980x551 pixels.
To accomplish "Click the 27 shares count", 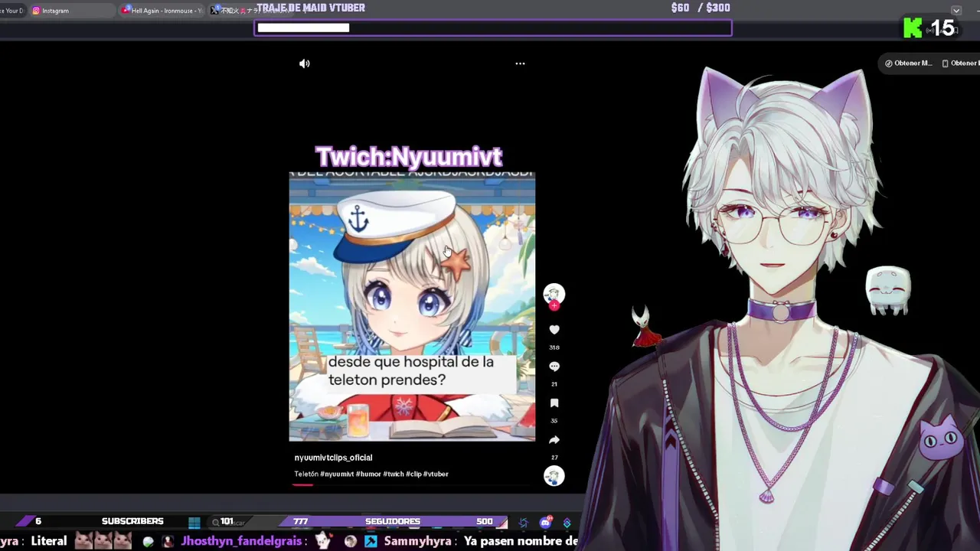I will coord(554,458).
